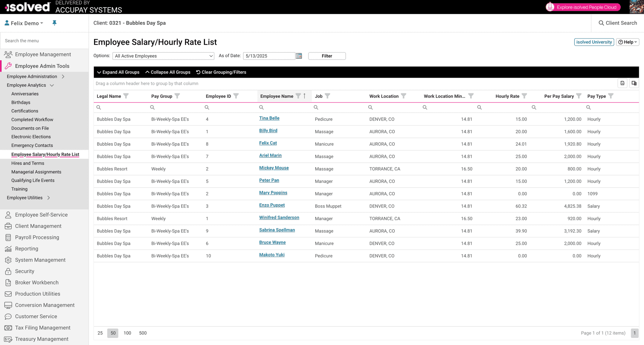The height and width of the screenshot is (345, 644).
Task: Select 100 items per page
Action: [x=127, y=333]
